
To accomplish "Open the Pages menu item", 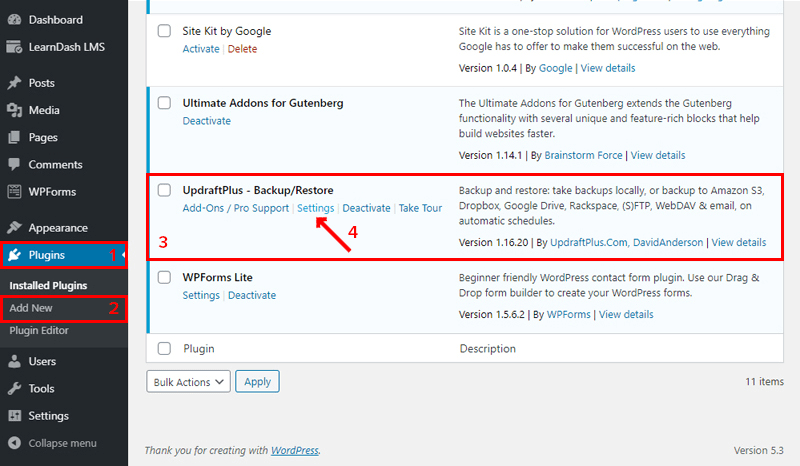I will [x=43, y=137].
